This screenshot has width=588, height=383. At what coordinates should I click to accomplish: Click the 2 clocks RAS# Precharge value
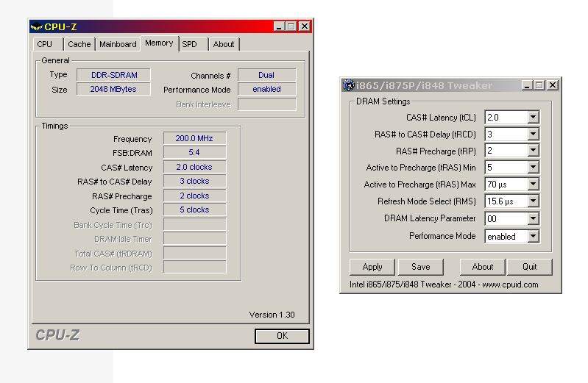tap(194, 196)
